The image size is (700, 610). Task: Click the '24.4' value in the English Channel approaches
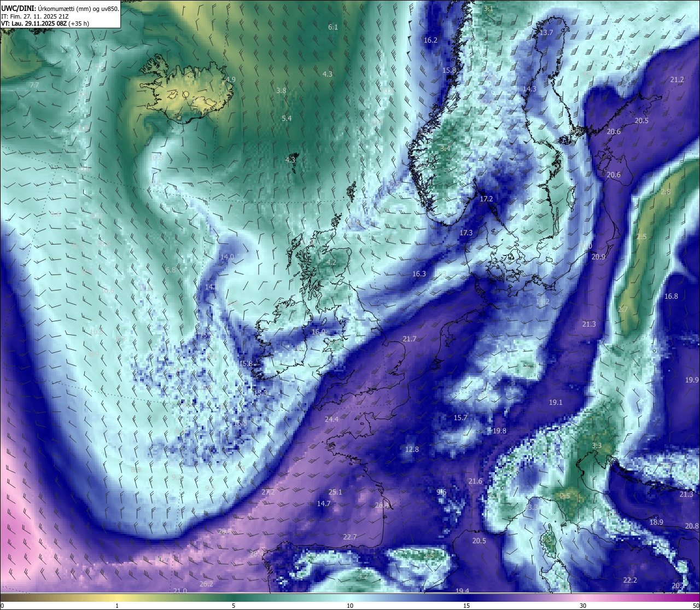pos(331,419)
